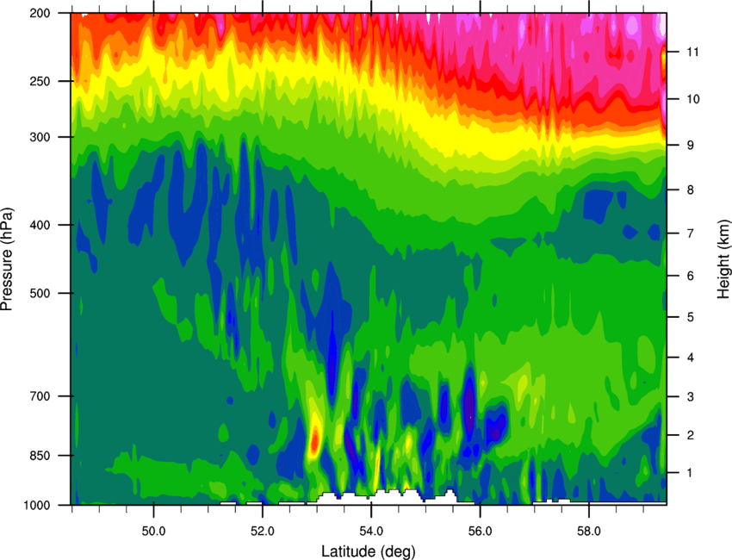Pick the 8 km height label
The width and height of the screenshot is (732, 560).
pyautogui.click(x=691, y=190)
